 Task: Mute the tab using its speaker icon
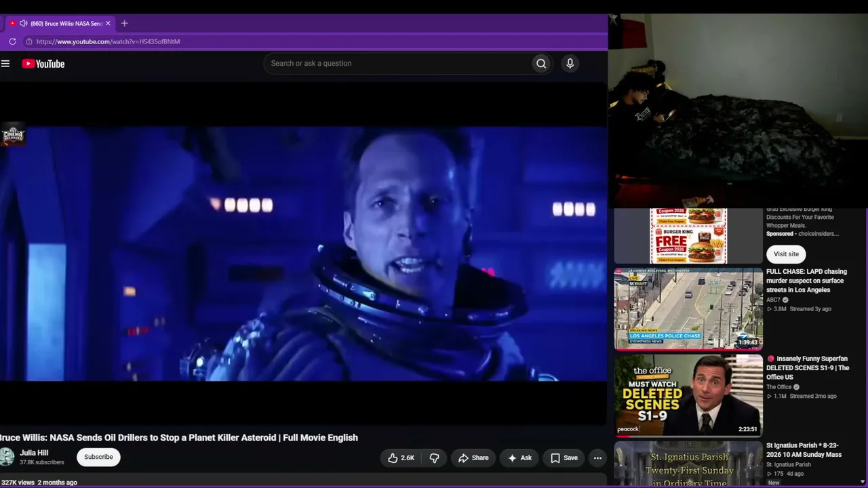[x=23, y=23]
